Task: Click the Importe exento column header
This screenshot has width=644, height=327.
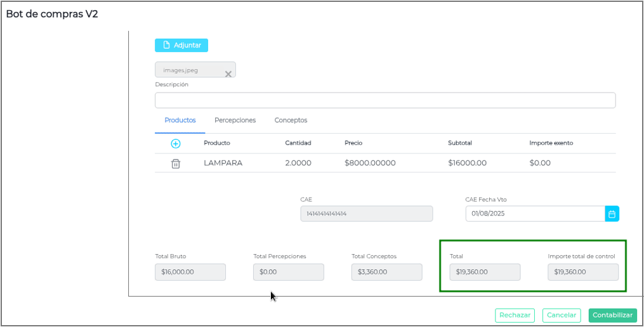Action: [551, 143]
